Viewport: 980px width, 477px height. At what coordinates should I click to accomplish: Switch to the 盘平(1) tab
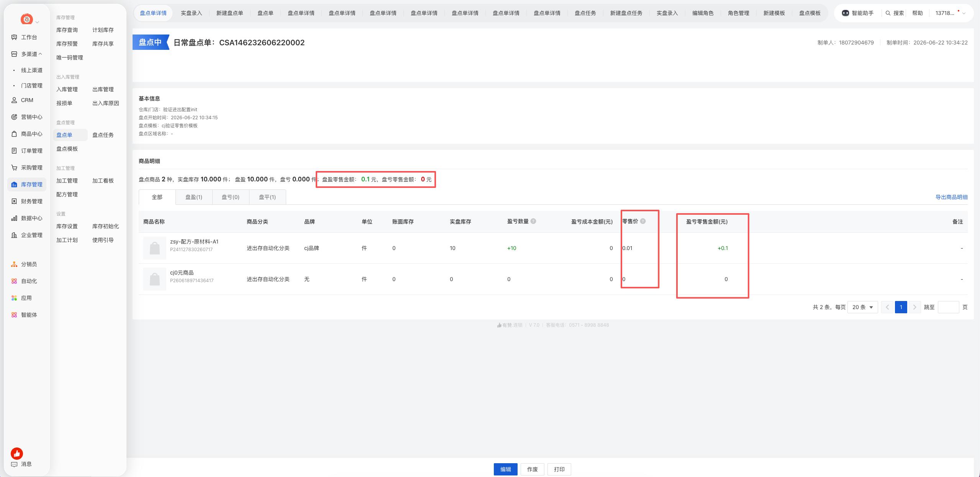pos(267,197)
